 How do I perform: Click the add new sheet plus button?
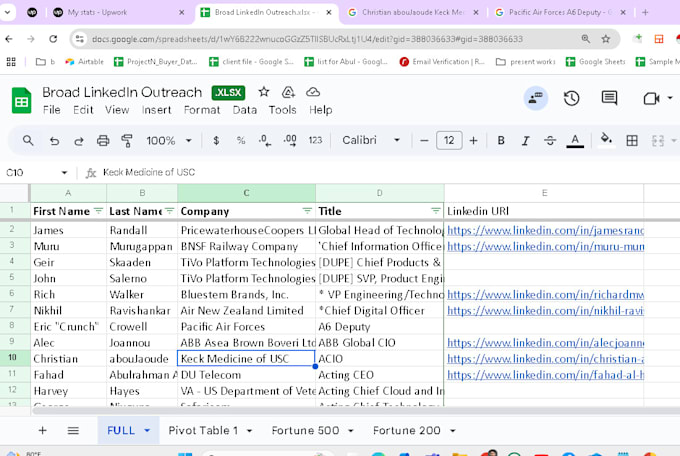click(x=42, y=430)
